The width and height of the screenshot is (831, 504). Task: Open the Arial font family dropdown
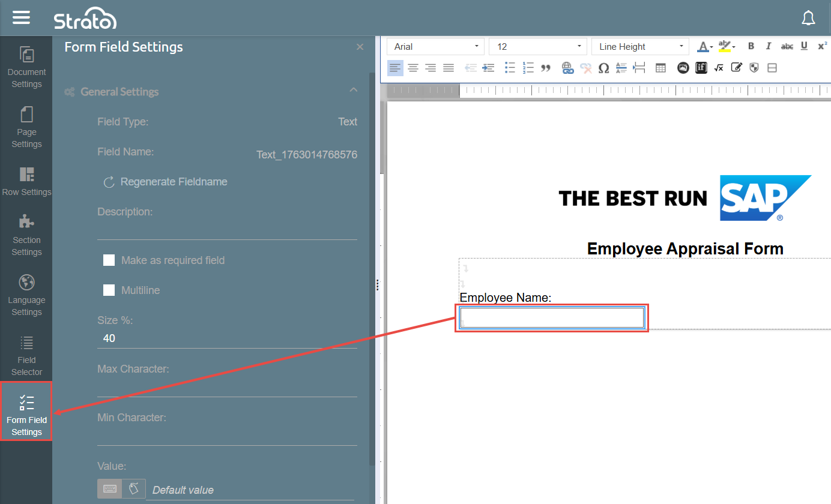point(435,47)
